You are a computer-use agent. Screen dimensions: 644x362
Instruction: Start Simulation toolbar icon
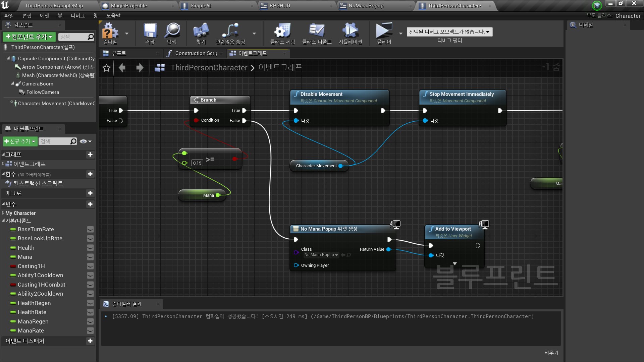[350, 31]
